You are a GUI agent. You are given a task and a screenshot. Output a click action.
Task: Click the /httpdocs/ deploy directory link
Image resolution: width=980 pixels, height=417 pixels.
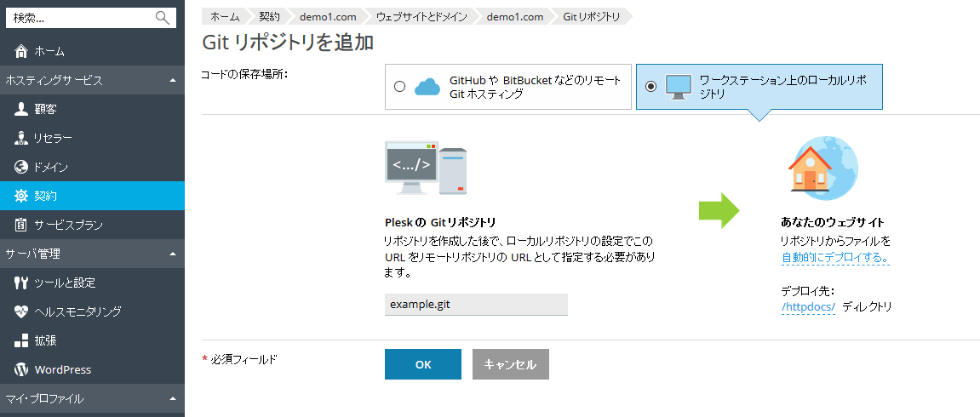pos(808,306)
